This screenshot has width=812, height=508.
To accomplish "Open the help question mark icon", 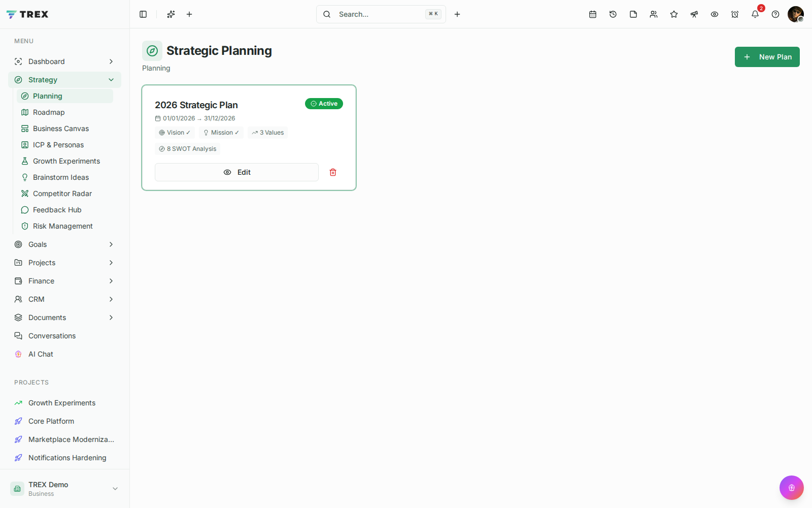I will (x=775, y=14).
